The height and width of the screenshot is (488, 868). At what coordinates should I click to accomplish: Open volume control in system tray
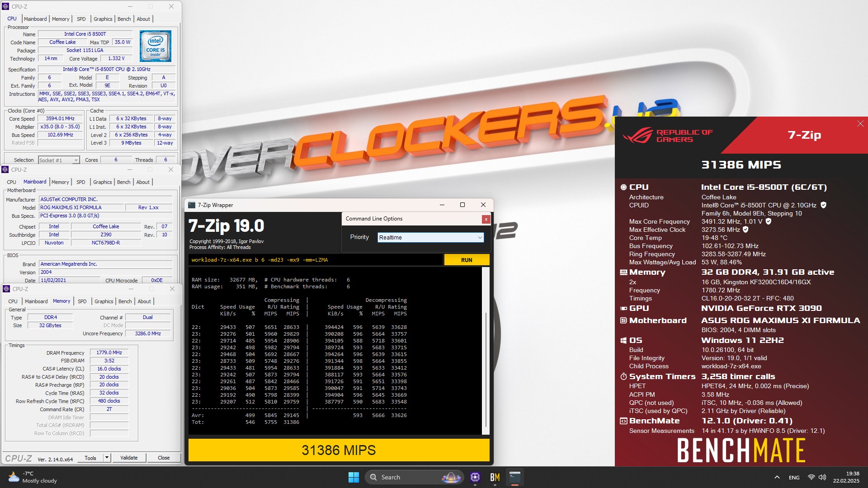pos(822,477)
